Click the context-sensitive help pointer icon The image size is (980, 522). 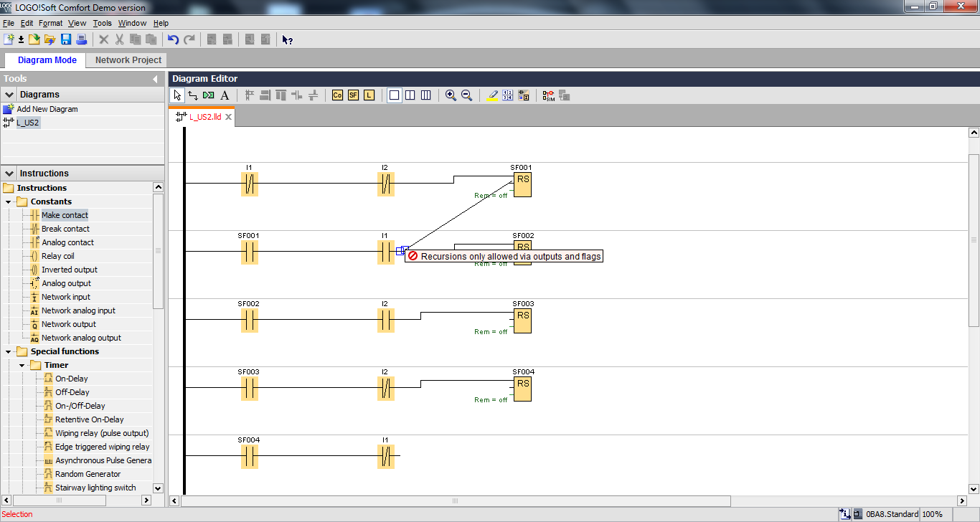tap(287, 39)
